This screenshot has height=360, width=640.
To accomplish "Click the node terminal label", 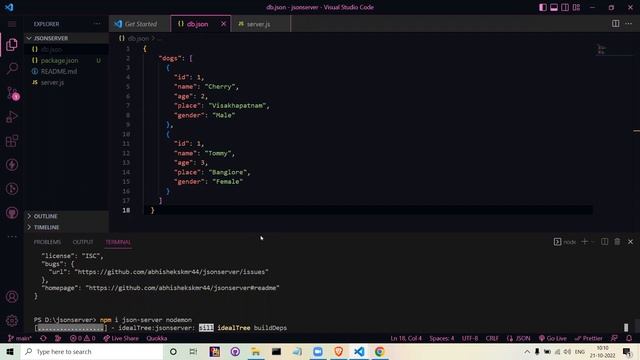I will click(x=565, y=242).
